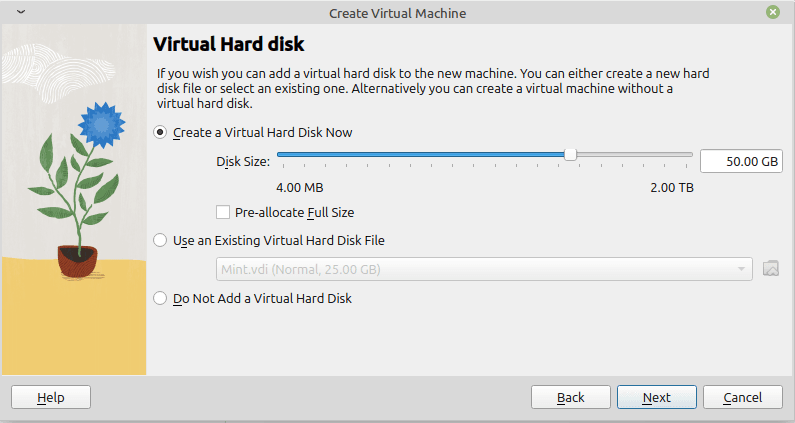Viewport: 795px width, 423px height.
Task: Open the Mint.vdi disk dropdown
Action: pyautogui.click(x=484, y=269)
